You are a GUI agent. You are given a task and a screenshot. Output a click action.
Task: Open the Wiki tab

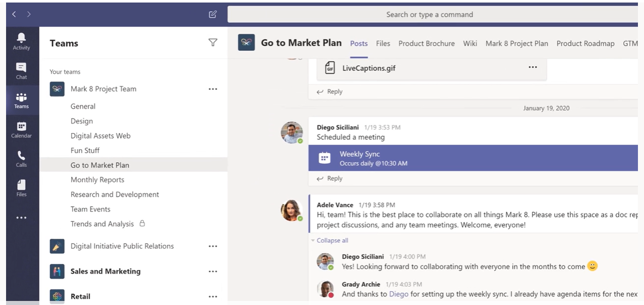[x=470, y=43]
